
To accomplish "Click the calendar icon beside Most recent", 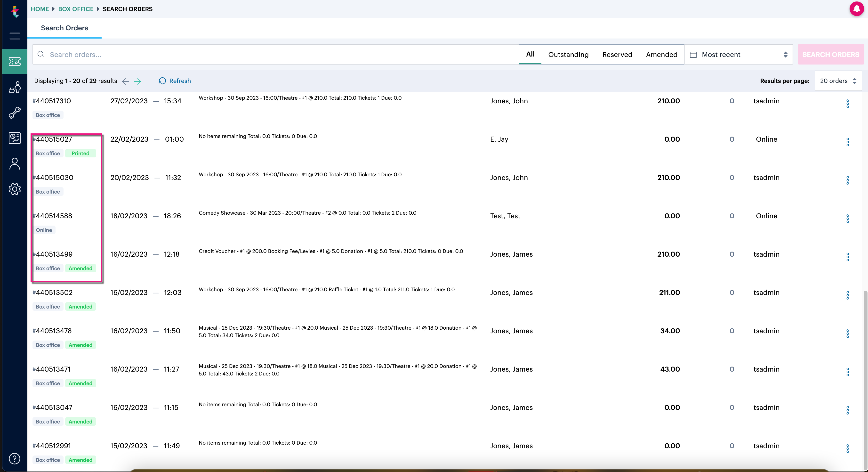I will (693, 54).
